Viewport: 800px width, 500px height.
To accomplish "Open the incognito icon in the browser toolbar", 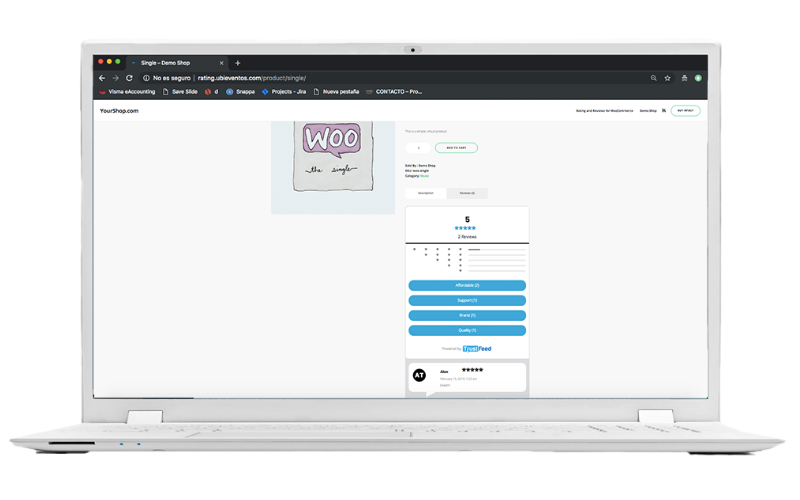I will (684, 78).
